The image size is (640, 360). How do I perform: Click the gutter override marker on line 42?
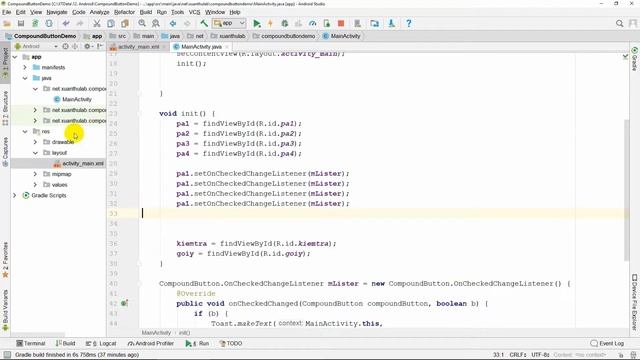pyautogui.click(x=124, y=303)
